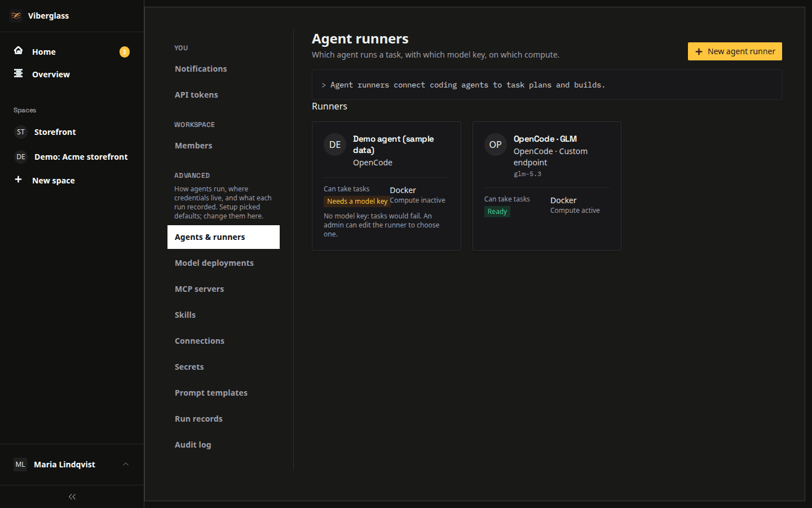Open the Connections settings

[x=223, y=341]
